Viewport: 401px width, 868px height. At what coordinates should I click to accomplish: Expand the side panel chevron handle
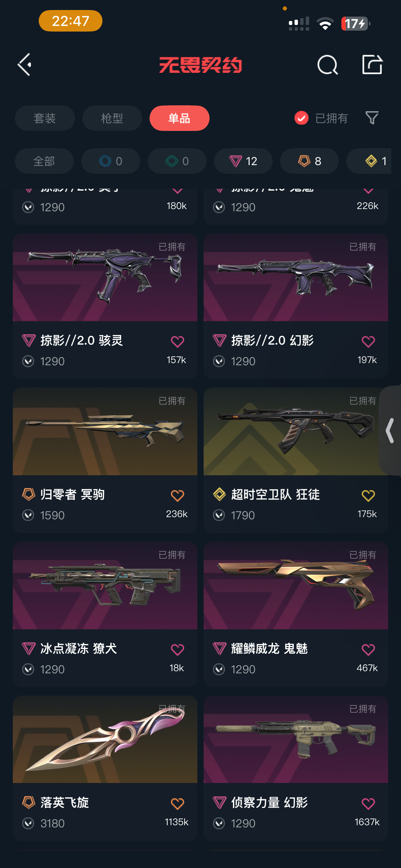click(390, 430)
